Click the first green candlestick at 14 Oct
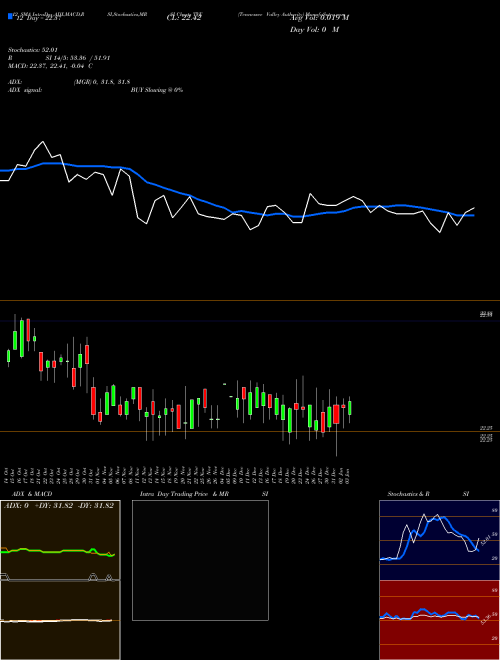The image size is (500, 660). 8,356
